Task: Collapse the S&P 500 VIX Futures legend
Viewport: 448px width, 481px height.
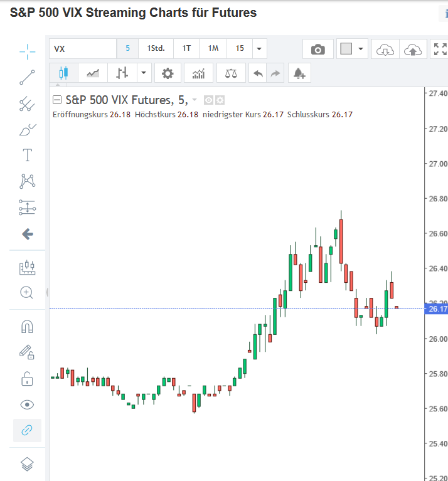Action: [57, 100]
